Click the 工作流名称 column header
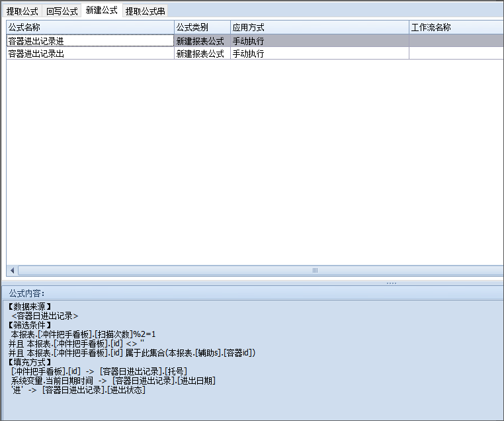The height and width of the screenshot is (421, 504). point(456,27)
